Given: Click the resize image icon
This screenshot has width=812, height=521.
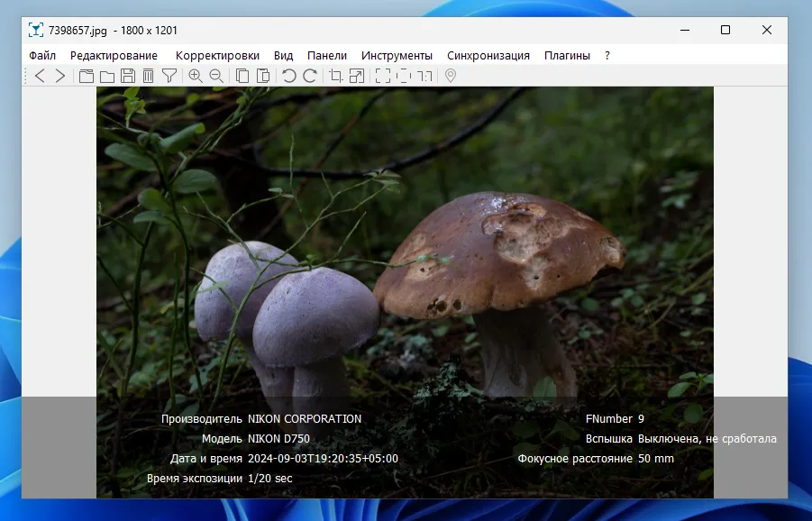Looking at the screenshot, I should 357,76.
